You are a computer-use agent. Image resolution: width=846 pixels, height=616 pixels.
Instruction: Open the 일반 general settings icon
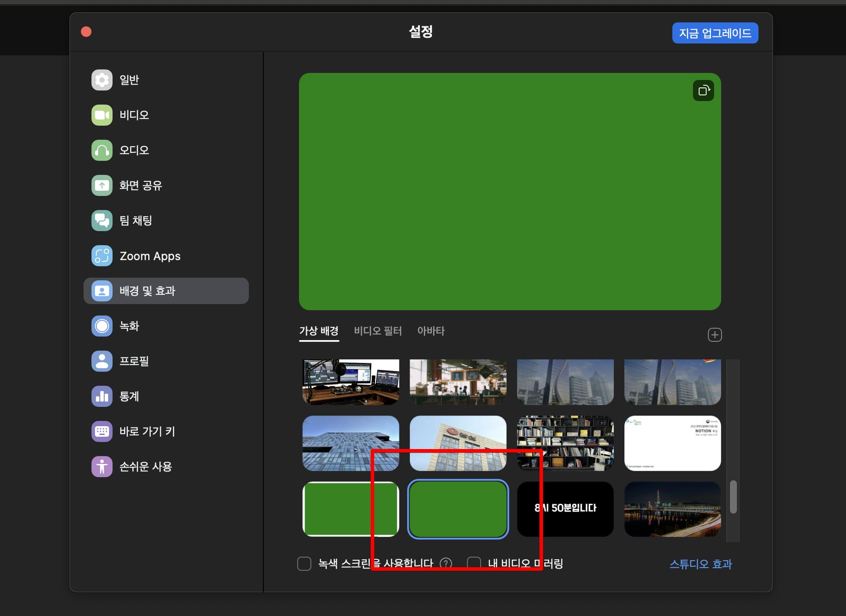(x=102, y=80)
